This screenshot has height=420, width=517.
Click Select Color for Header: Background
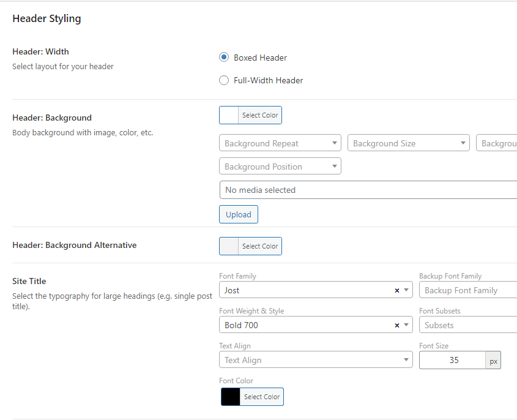coord(260,115)
